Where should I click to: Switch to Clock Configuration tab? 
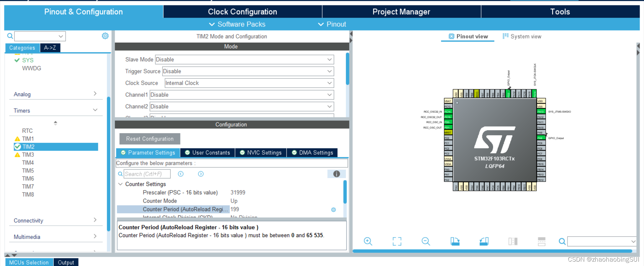pos(243,12)
